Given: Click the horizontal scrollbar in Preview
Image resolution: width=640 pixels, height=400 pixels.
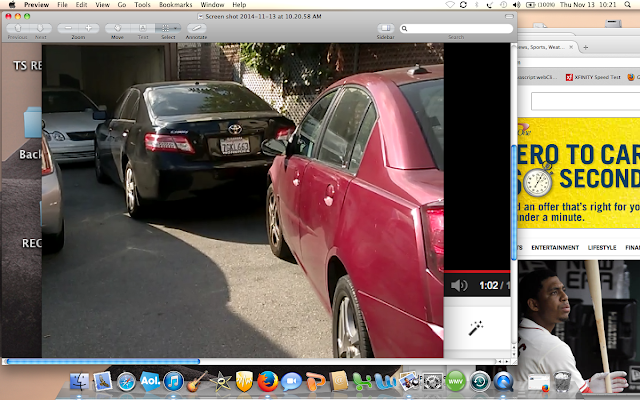Looking at the screenshot, I should pos(104,361).
